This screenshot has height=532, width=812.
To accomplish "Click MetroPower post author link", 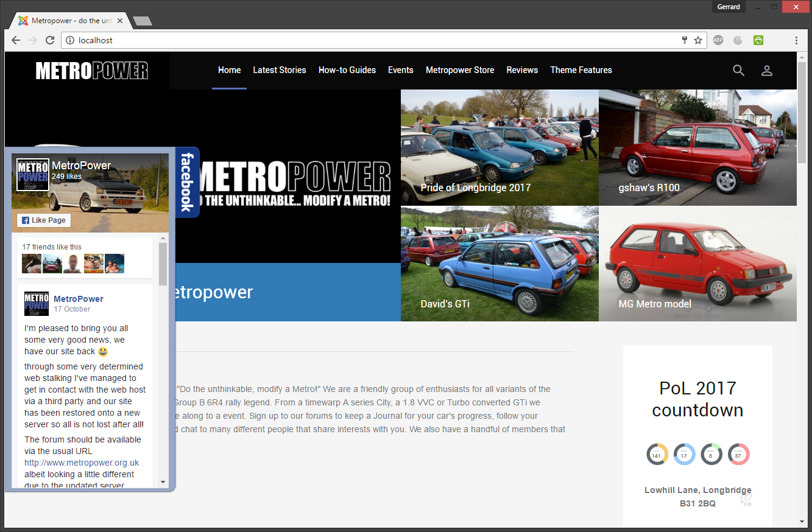I will click(x=79, y=299).
